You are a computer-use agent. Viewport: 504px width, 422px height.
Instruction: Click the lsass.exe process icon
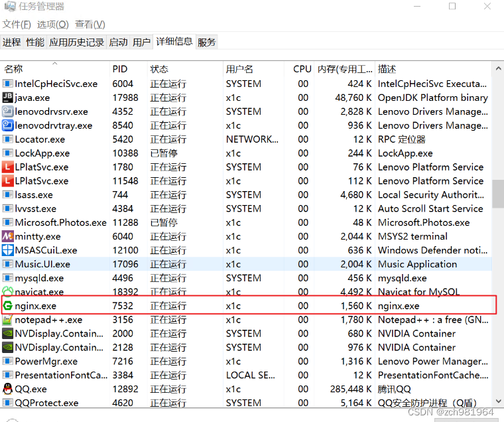7,194
